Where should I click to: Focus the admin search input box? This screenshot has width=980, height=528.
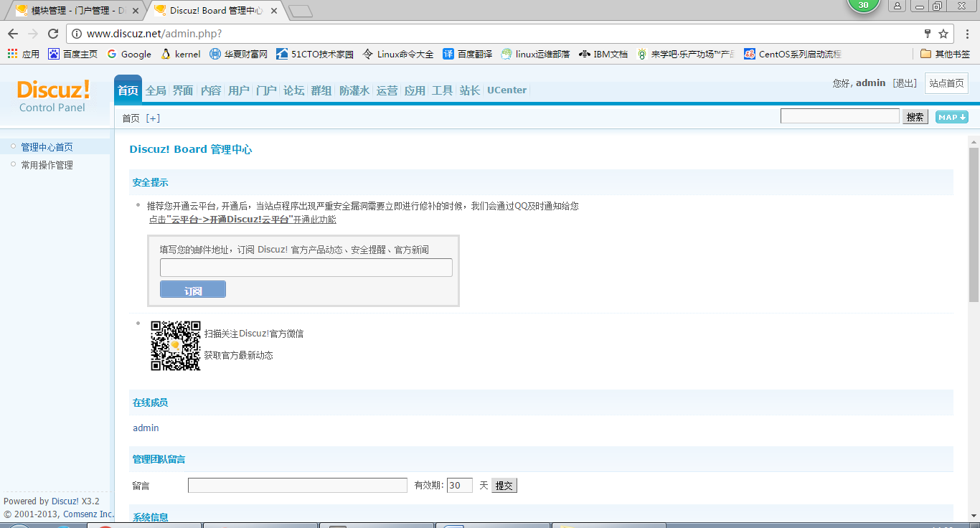coord(839,116)
